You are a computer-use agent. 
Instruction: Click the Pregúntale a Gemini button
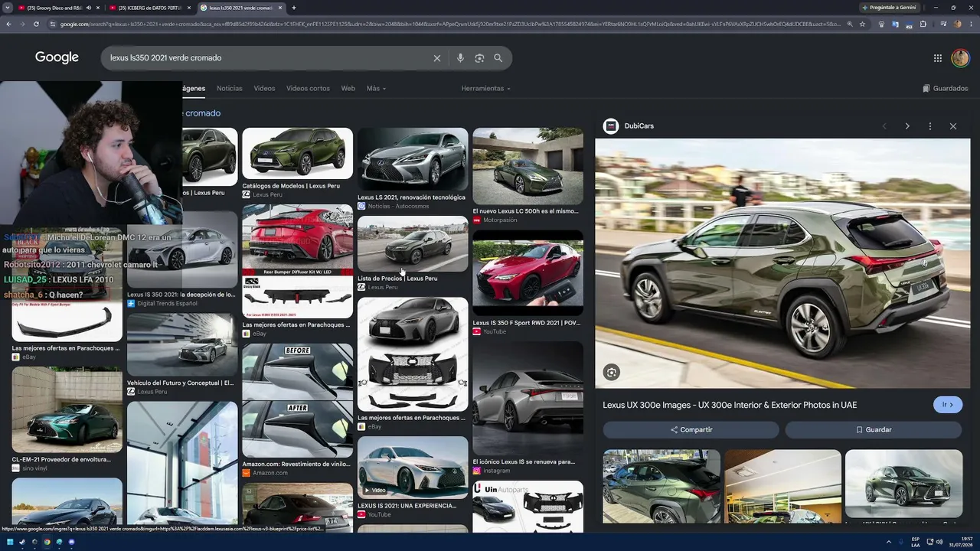(889, 8)
